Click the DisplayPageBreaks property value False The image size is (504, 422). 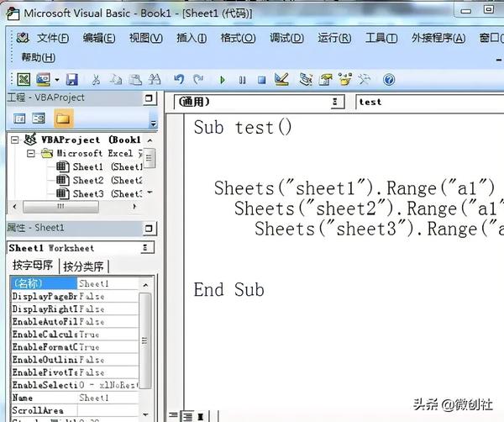point(108,296)
